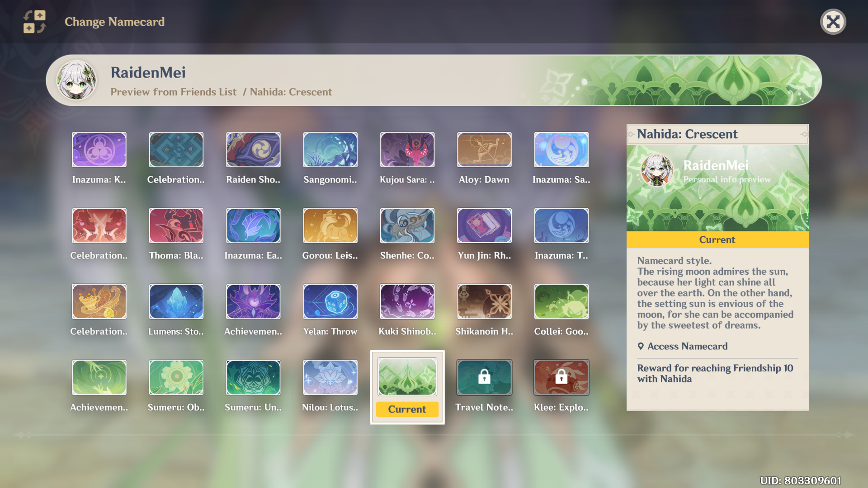
Task: Pick the Inazuma: T.. namecard
Action: [561, 225]
